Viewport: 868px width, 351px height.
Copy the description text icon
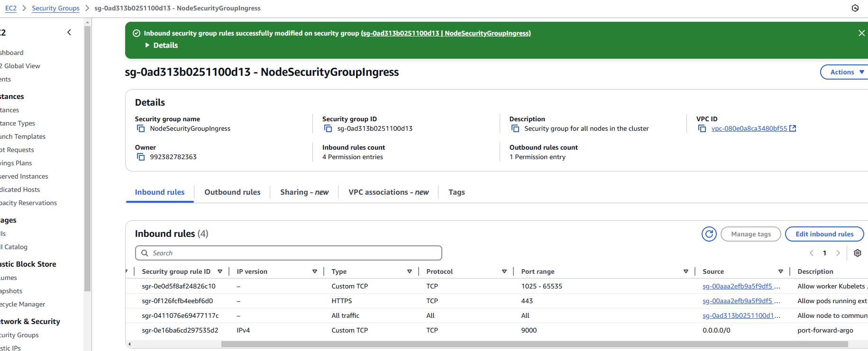[515, 128]
